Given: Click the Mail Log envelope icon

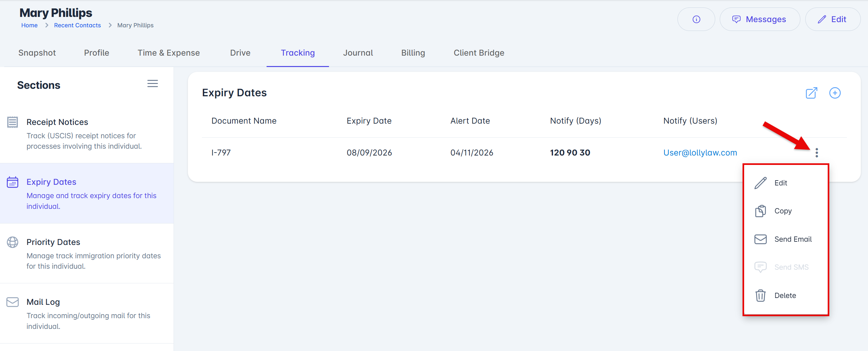Looking at the screenshot, I should (12, 302).
